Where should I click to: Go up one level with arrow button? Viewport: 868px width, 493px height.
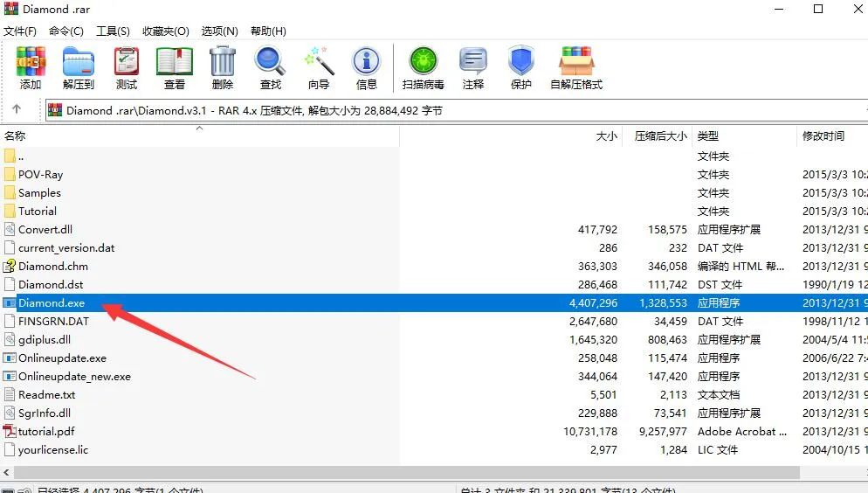pyautogui.click(x=17, y=109)
